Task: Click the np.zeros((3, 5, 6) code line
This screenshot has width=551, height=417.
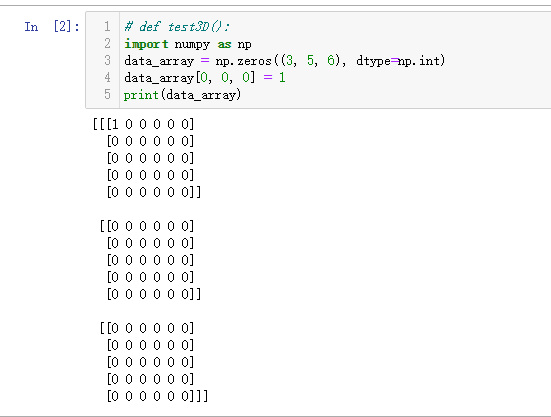Action: (x=285, y=61)
